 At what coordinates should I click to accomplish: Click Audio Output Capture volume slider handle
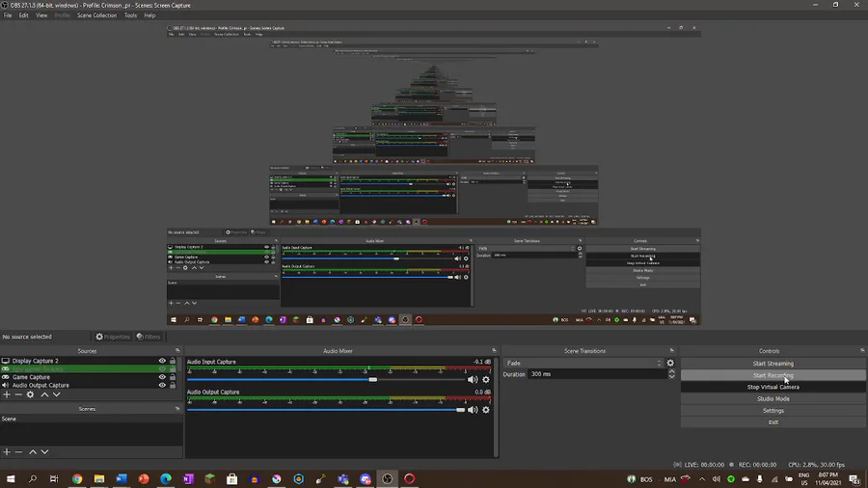(460, 410)
